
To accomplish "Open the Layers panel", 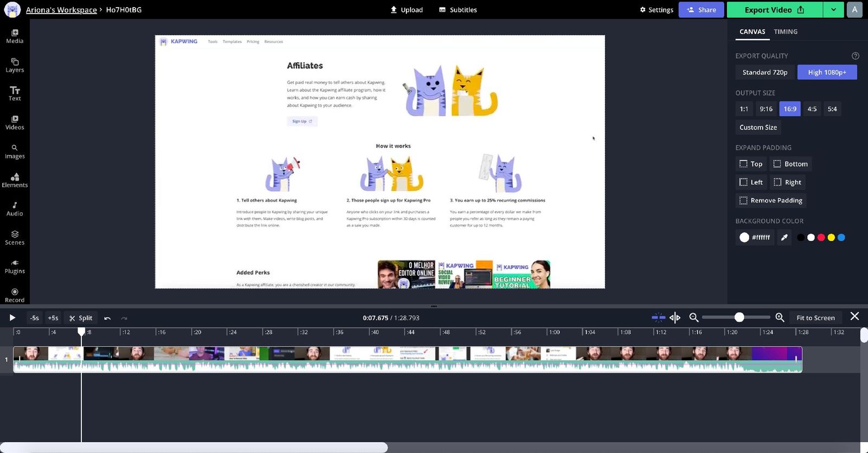I will pos(15,65).
